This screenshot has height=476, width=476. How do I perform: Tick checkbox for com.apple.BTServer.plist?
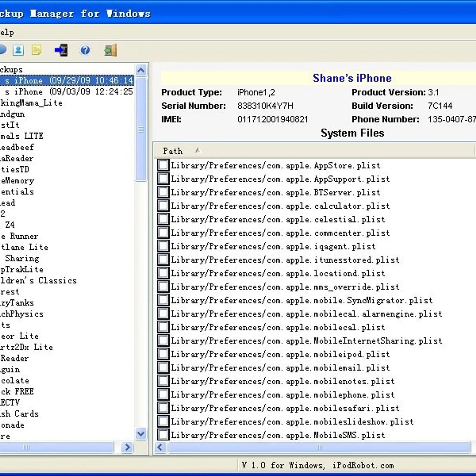163,192
